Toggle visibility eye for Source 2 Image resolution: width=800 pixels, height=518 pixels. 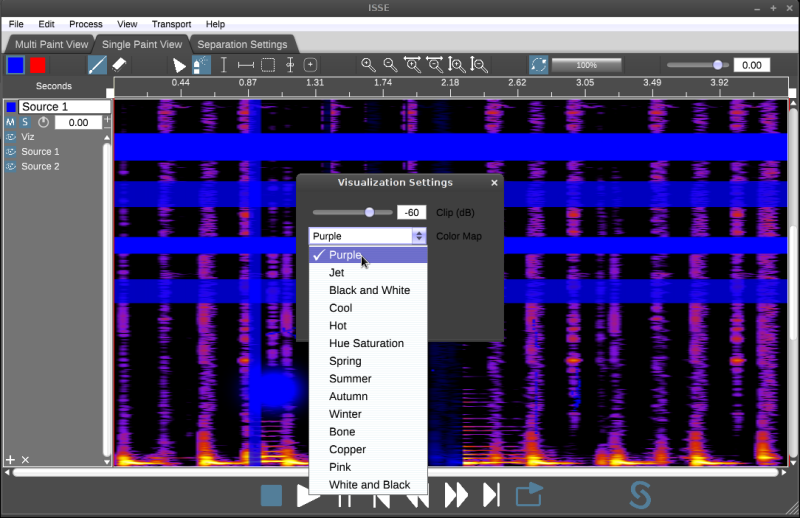(11, 167)
